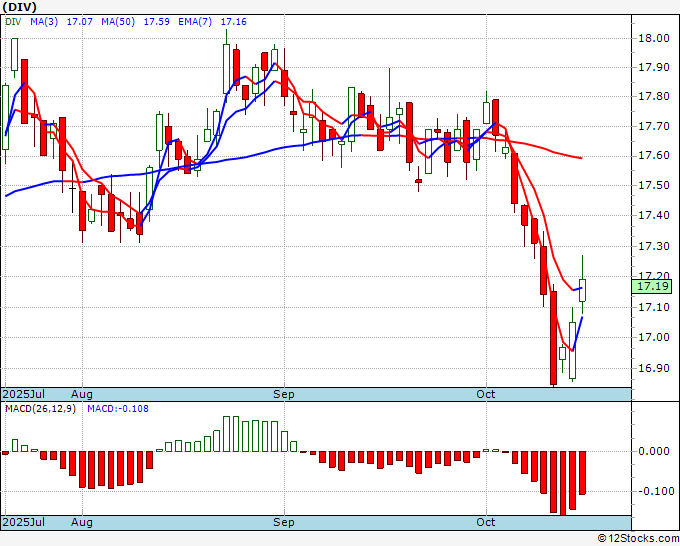
Task: Click the MA(3) value 17.07
Action: pyautogui.click(x=79, y=21)
